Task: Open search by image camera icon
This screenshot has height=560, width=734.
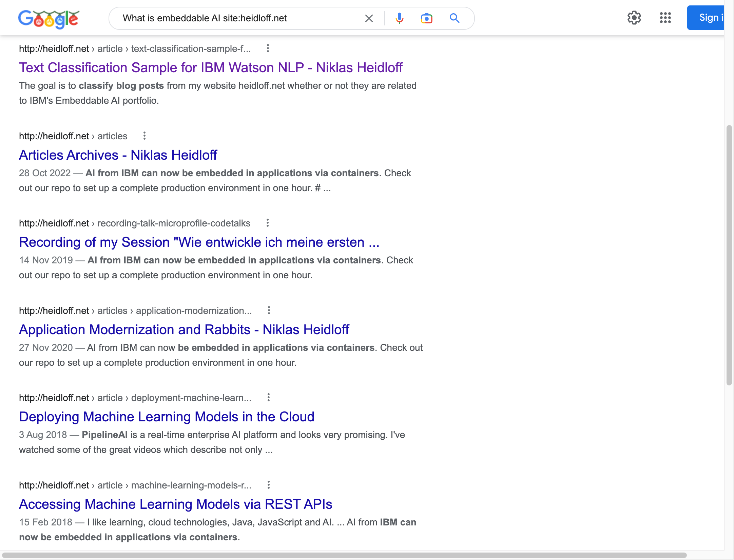Action: [427, 18]
